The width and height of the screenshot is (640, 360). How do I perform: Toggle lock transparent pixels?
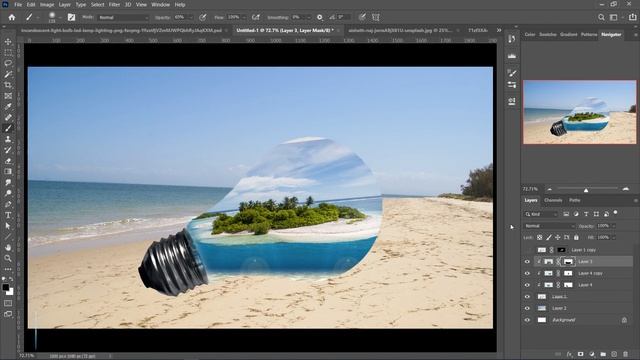[540, 237]
